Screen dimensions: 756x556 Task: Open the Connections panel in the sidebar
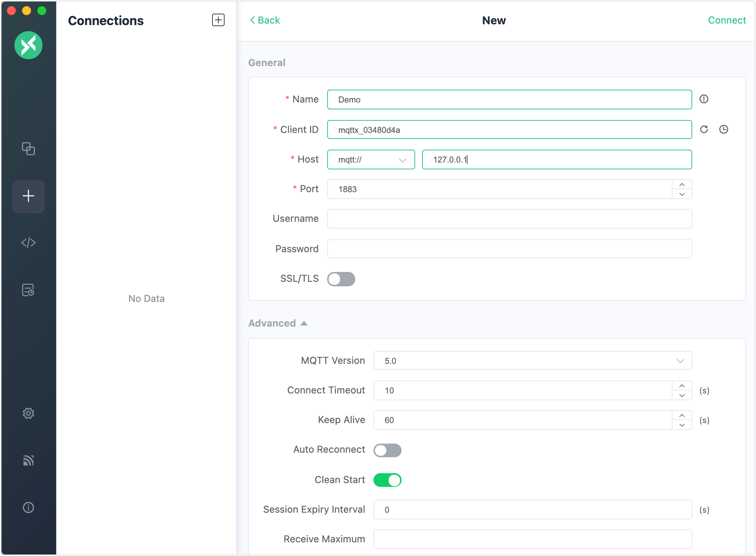[x=28, y=149]
